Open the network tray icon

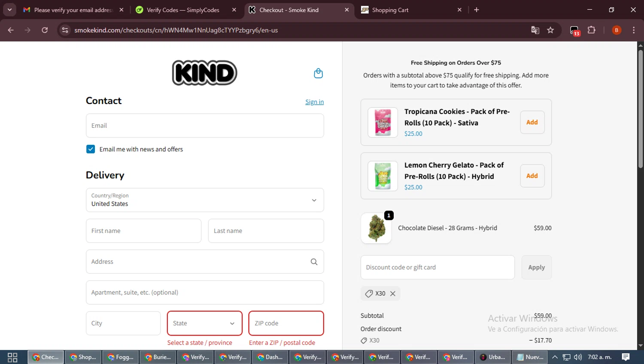pos(567,357)
